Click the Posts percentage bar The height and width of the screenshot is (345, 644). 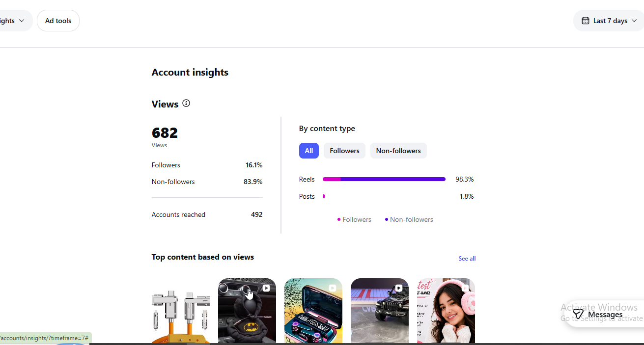point(324,196)
